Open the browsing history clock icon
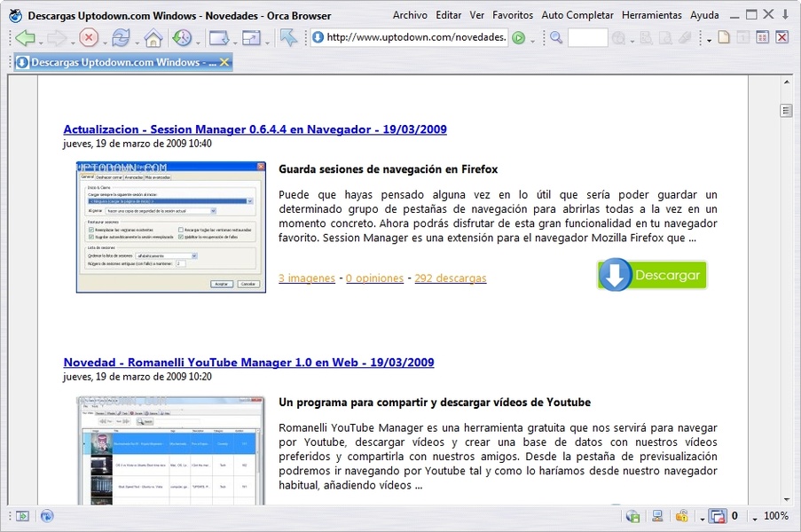 tap(182, 38)
